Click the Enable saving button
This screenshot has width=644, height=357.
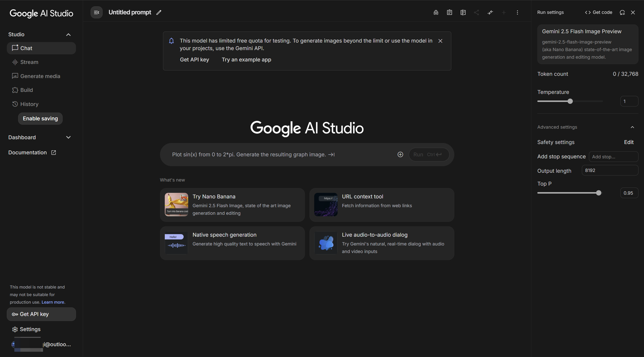click(40, 119)
